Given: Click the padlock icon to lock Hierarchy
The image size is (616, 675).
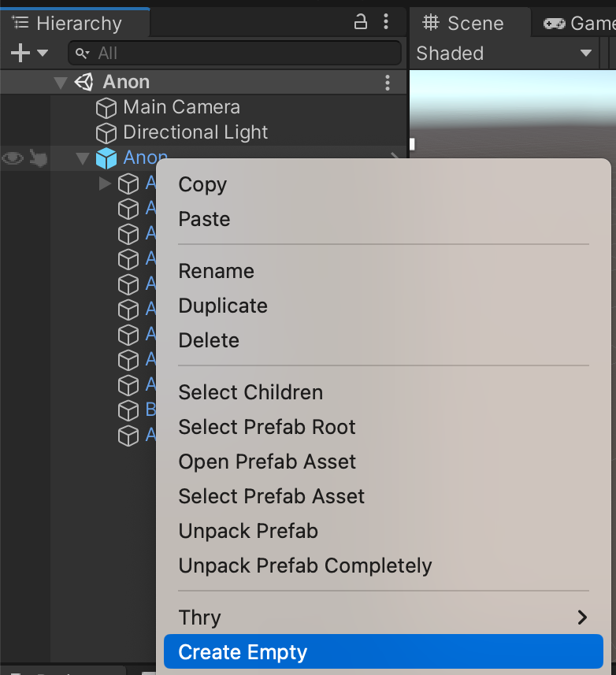Looking at the screenshot, I should [x=361, y=23].
